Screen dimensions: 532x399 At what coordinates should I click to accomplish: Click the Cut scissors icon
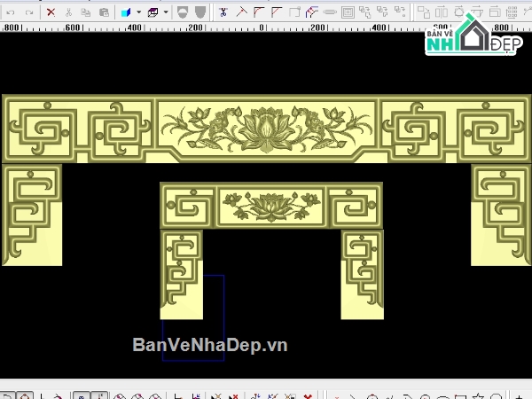68,13
